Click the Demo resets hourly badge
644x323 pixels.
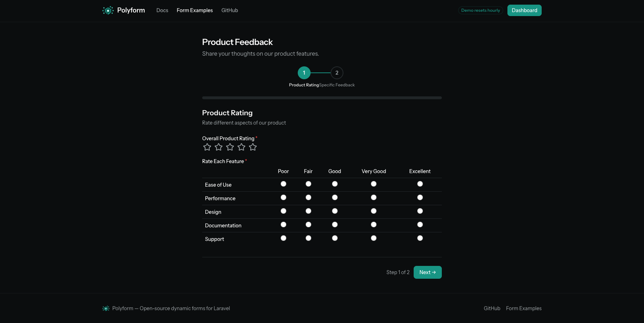(x=480, y=10)
